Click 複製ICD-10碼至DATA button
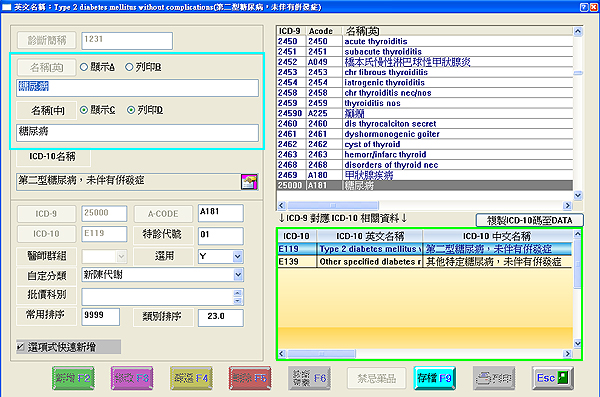Image resolution: width=600 pixels, height=397 pixels. pyautogui.click(x=530, y=220)
